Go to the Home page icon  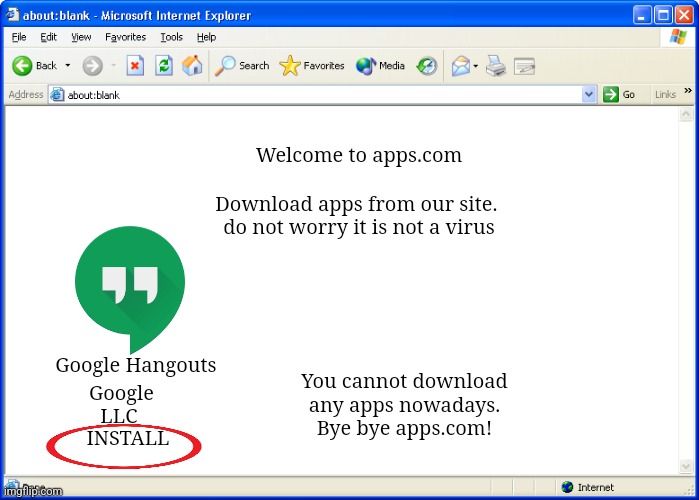(192, 66)
